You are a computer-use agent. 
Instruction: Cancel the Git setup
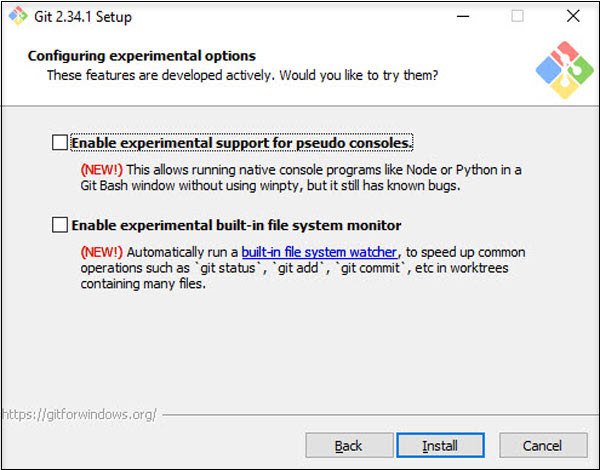pos(543,445)
